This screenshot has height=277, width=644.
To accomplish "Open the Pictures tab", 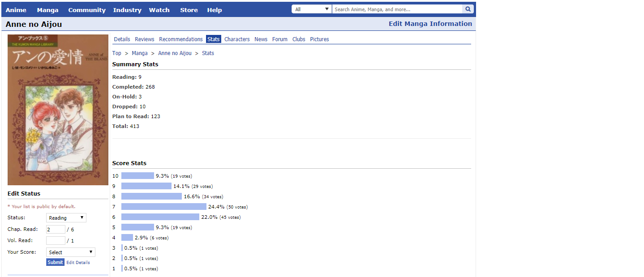I will [319, 39].
